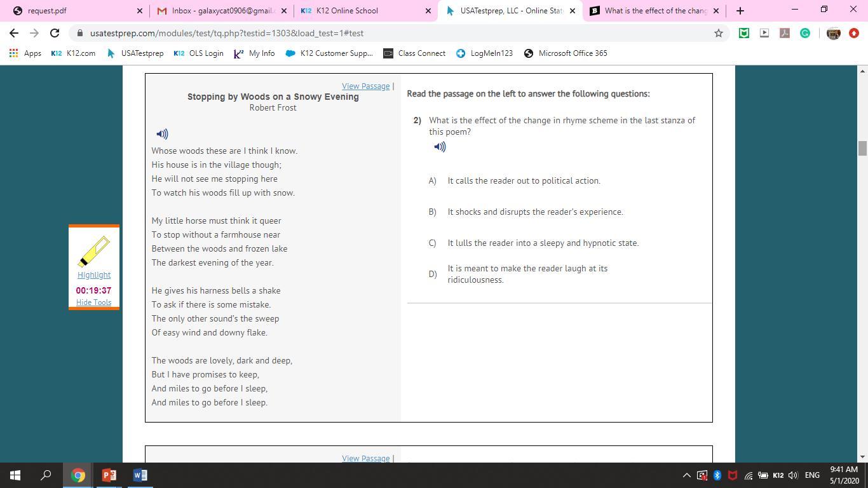
Task: Hide the tools panel
Action: [x=93, y=302]
